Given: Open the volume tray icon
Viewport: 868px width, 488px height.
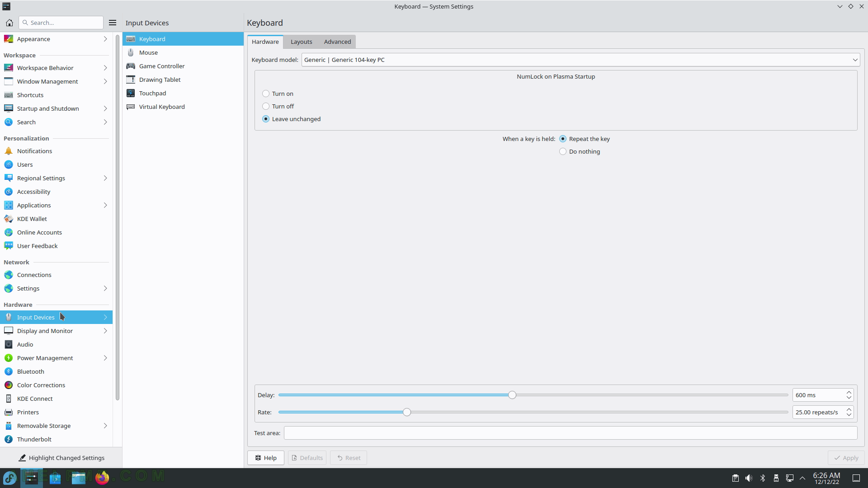Looking at the screenshot, I should tap(749, 478).
